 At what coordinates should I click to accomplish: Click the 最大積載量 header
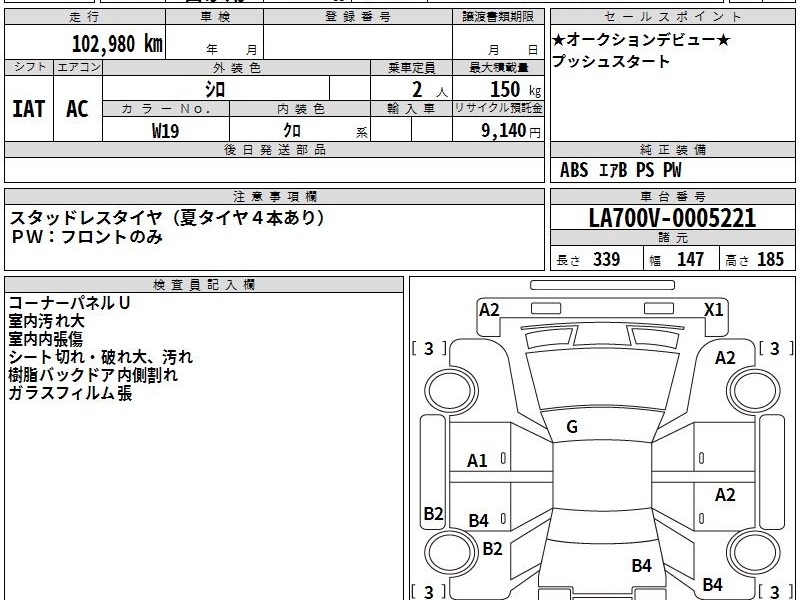(498, 68)
